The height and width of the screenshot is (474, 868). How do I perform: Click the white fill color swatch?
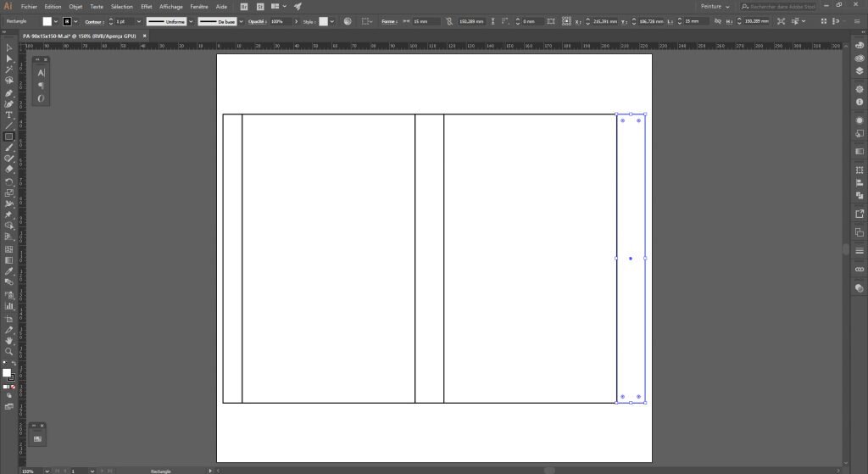(47, 20)
